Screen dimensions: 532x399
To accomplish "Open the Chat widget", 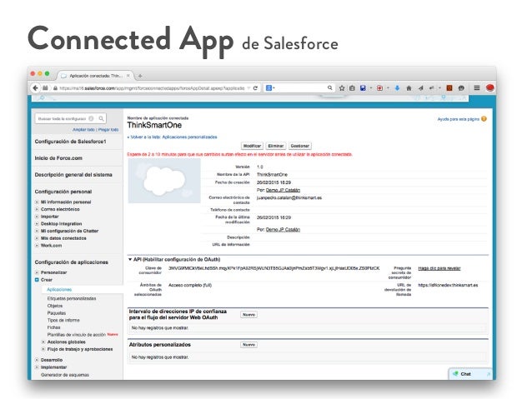I will pos(465,374).
